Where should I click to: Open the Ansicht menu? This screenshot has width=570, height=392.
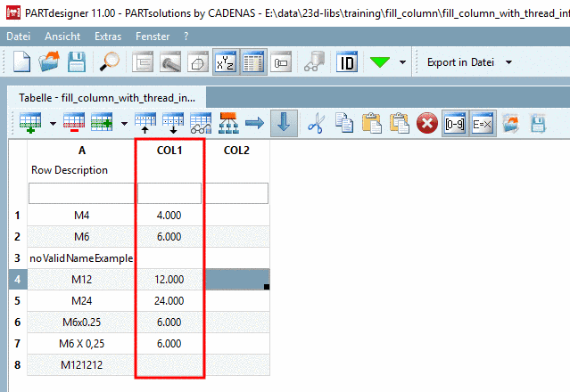point(62,37)
